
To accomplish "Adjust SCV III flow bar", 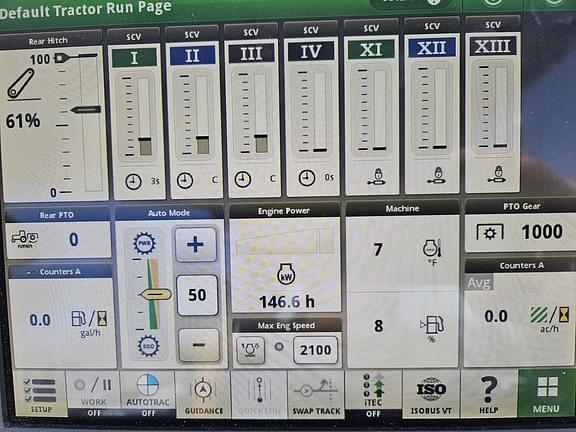I will tap(261, 114).
